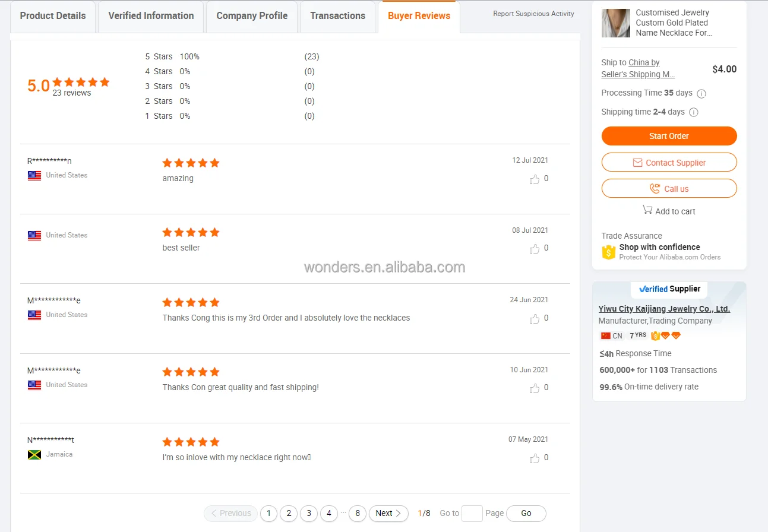Click the '23 reviews' count text
Viewport: 768px width, 532px height.
(x=72, y=93)
